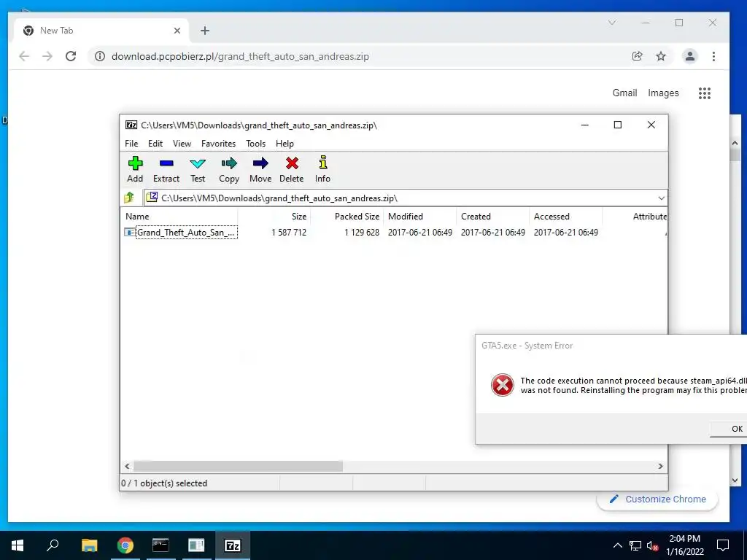Show hidden tray icons

pyautogui.click(x=617, y=545)
